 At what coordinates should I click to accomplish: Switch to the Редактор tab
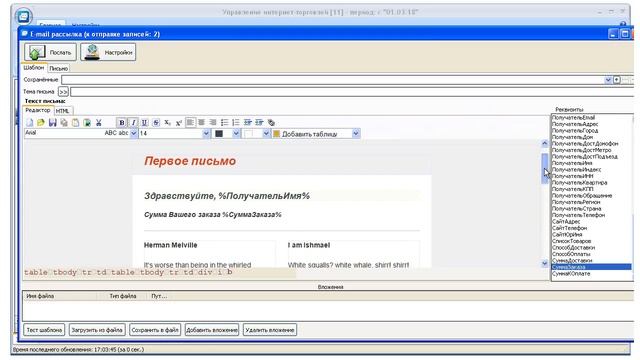(x=38, y=110)
